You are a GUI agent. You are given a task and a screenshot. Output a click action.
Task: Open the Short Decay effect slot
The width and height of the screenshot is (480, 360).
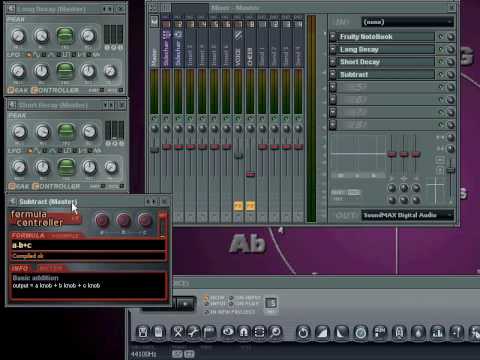click(x=386, y=62)
